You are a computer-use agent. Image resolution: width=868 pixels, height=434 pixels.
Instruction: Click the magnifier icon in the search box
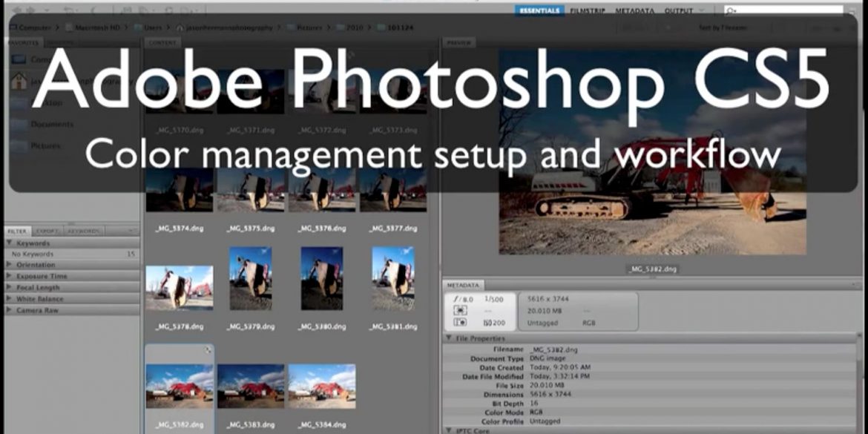[731, 10]
